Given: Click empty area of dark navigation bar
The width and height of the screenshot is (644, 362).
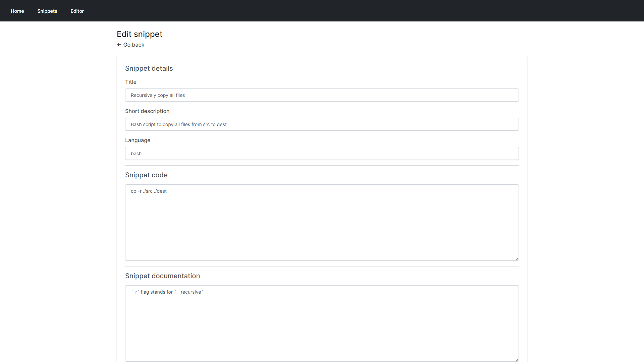Looking at the screenshot, I should [369, 11].
